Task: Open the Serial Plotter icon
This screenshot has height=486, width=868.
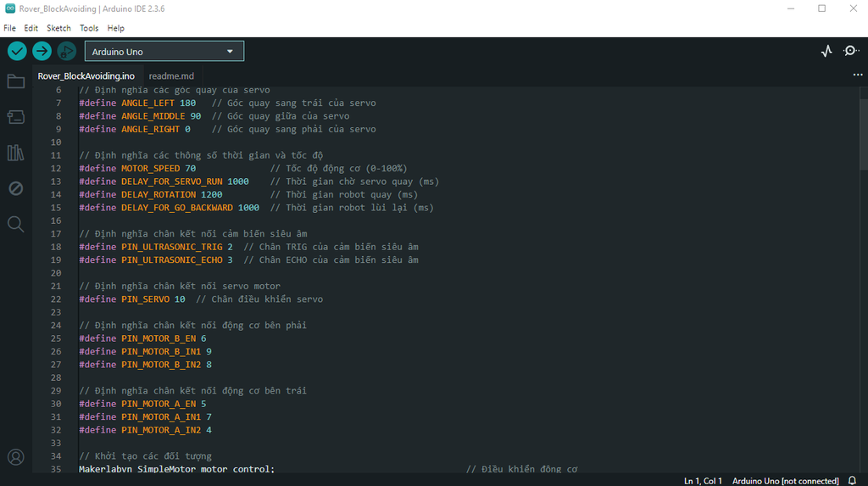Action: tap(826, 51)
